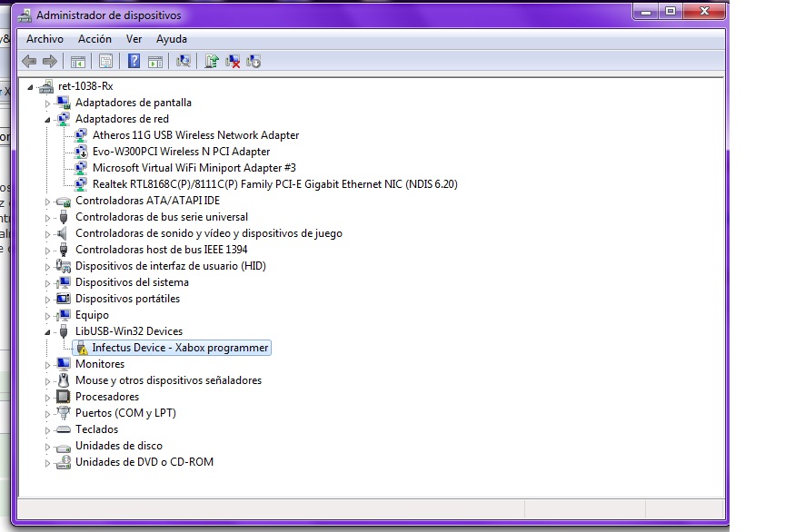Click the Controladoras host de bus IEEE 1394 icon
The width and height of the screenshot is (785, 532).
63,250
